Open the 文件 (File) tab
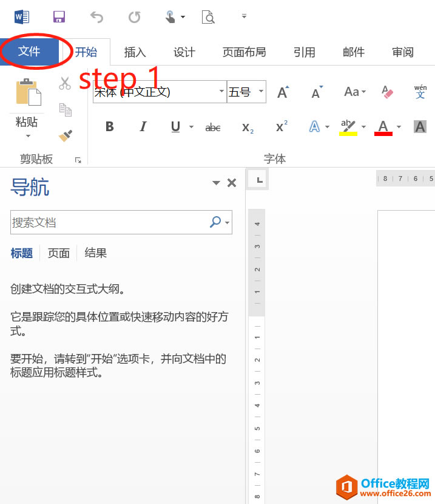The width and height of the screenshot is (435, 504). click(x=29, y=52)
